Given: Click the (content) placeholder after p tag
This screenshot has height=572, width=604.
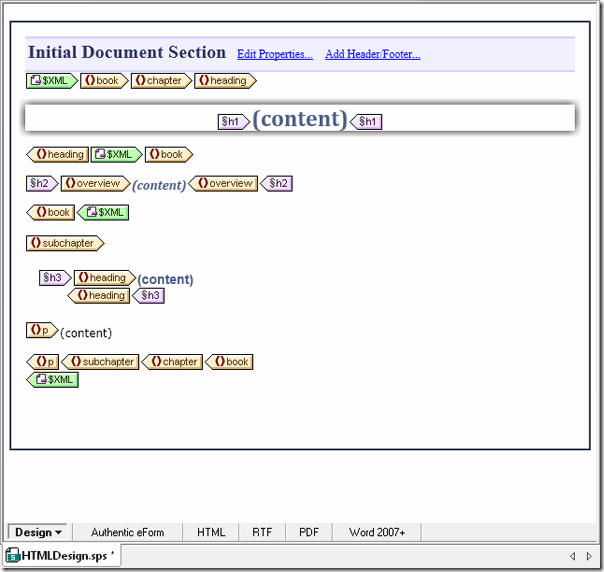Looking at the screenshot, I should (86, 333).
